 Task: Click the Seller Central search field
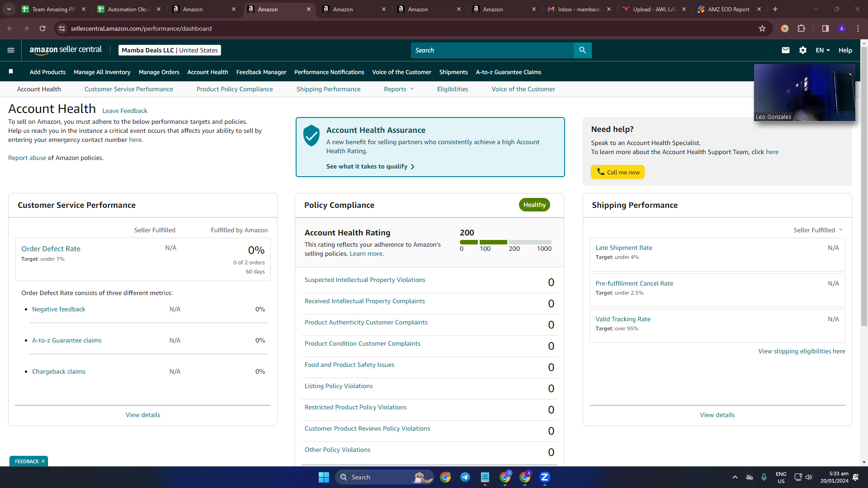pos(492,50)
